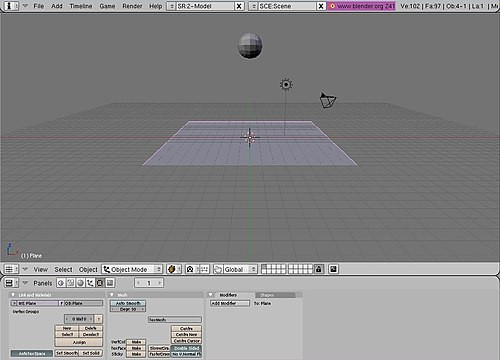This screenshot has width=500, height=360.
Task: Toggle the layer lock icon
Action: pyautogui.click(x=318, y=269)
